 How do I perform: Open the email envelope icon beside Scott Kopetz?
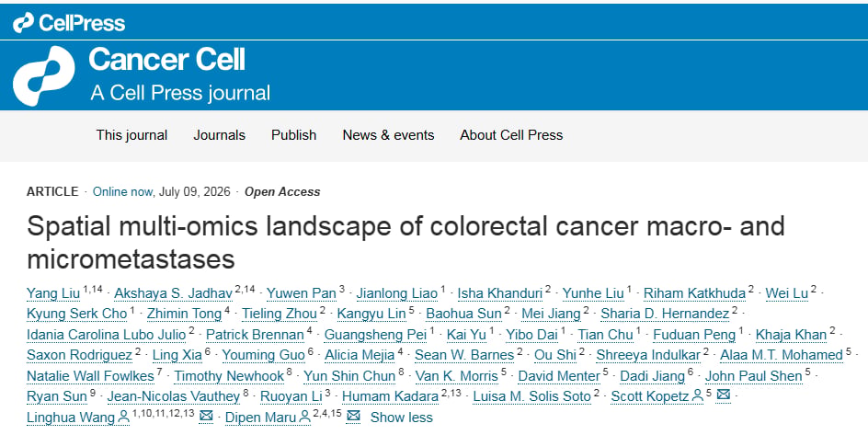(x=724, y=395)
